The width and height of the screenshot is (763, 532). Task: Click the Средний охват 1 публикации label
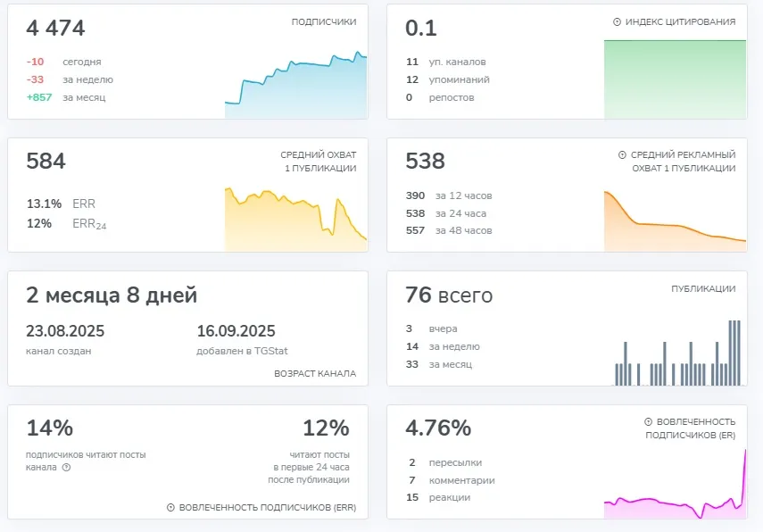point(320,162)
